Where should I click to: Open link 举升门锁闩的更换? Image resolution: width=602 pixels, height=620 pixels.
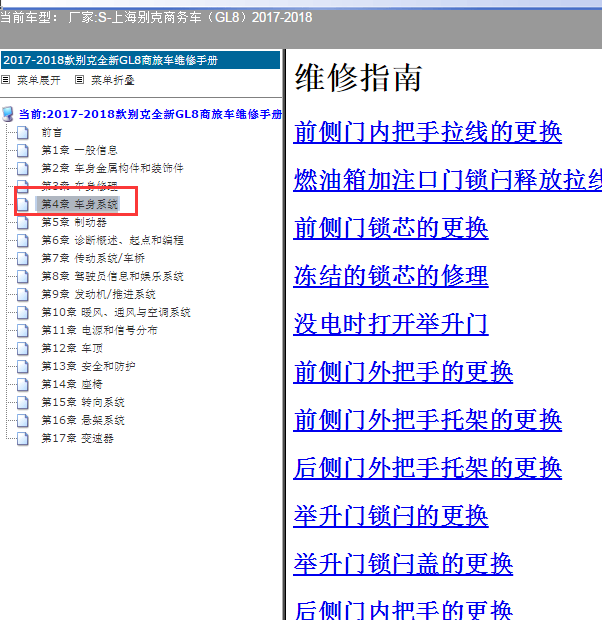[391, 516]
